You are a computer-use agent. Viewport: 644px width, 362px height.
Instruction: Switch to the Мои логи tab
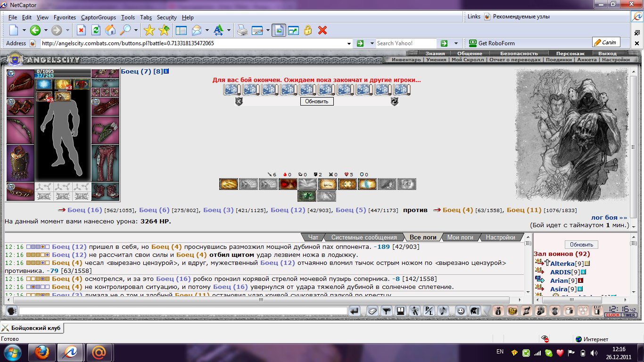[x=460, y=238]
